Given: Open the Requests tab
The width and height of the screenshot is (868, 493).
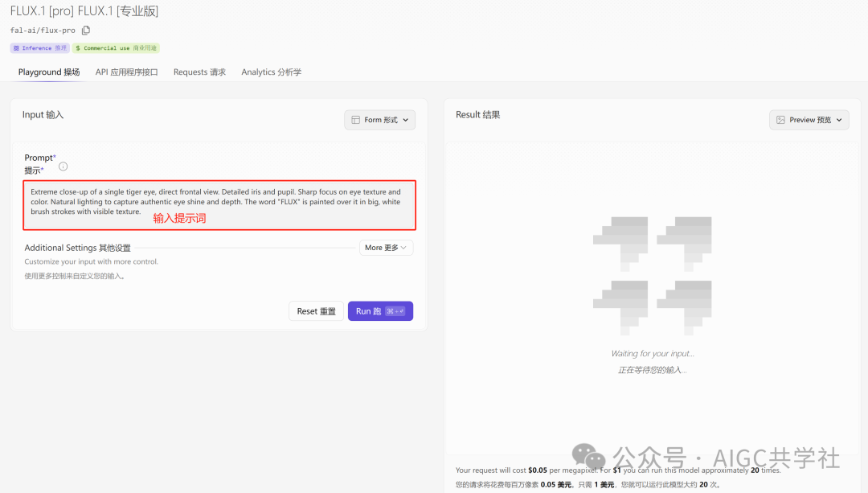Looking at the screenshot, I should pos(199,72).
